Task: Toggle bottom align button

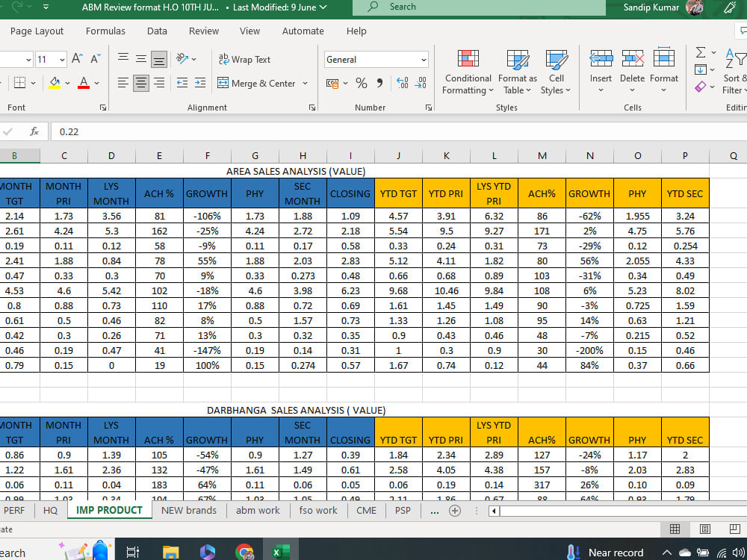Action: 159,60
